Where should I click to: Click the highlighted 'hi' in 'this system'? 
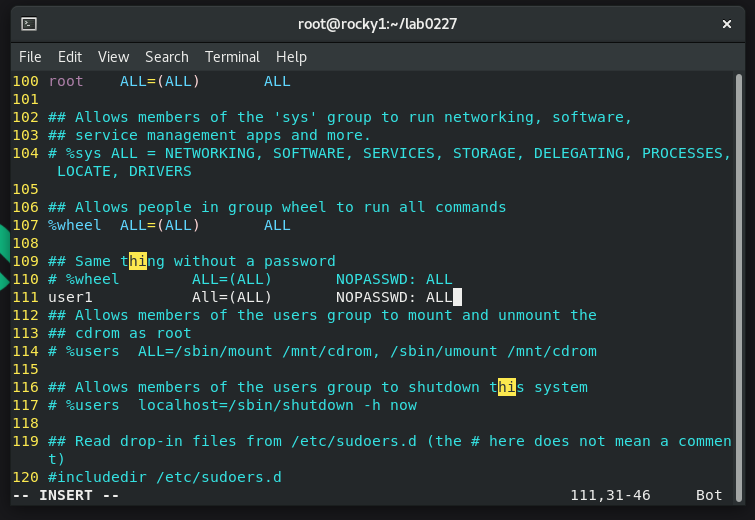coord(507,387)
